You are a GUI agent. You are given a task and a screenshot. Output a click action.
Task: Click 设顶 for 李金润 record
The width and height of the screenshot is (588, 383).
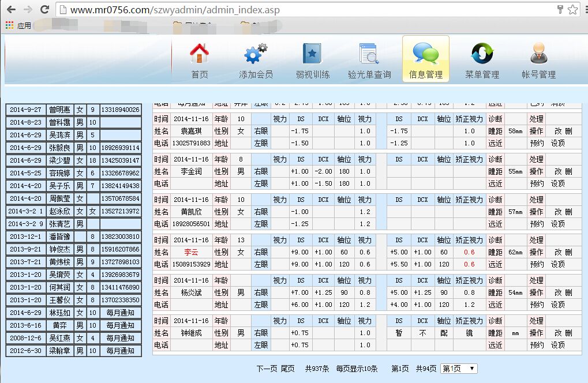point(557,183)
